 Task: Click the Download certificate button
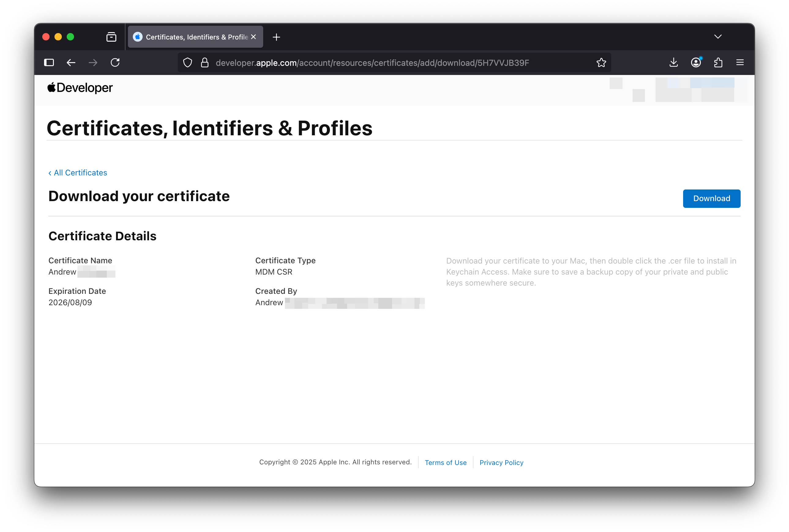[x=711, y=198]
